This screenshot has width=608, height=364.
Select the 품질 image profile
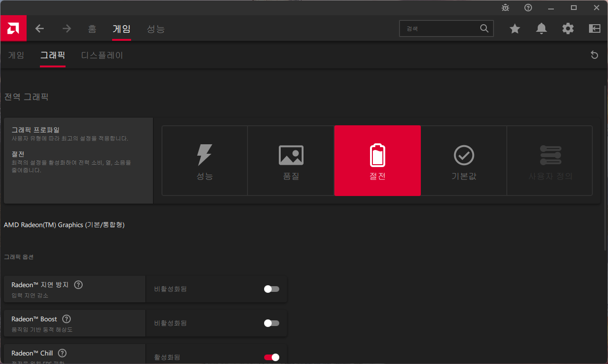point(291,160)
